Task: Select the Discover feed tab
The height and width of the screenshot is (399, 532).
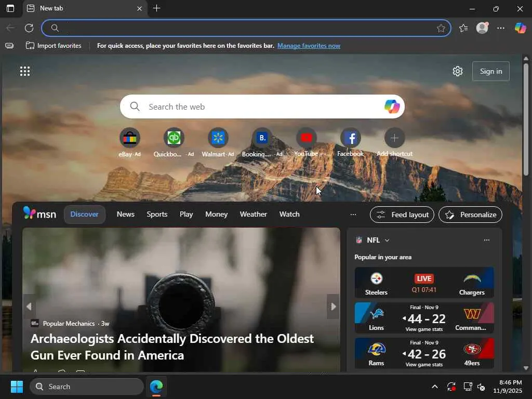Action: tap(85, 215)
